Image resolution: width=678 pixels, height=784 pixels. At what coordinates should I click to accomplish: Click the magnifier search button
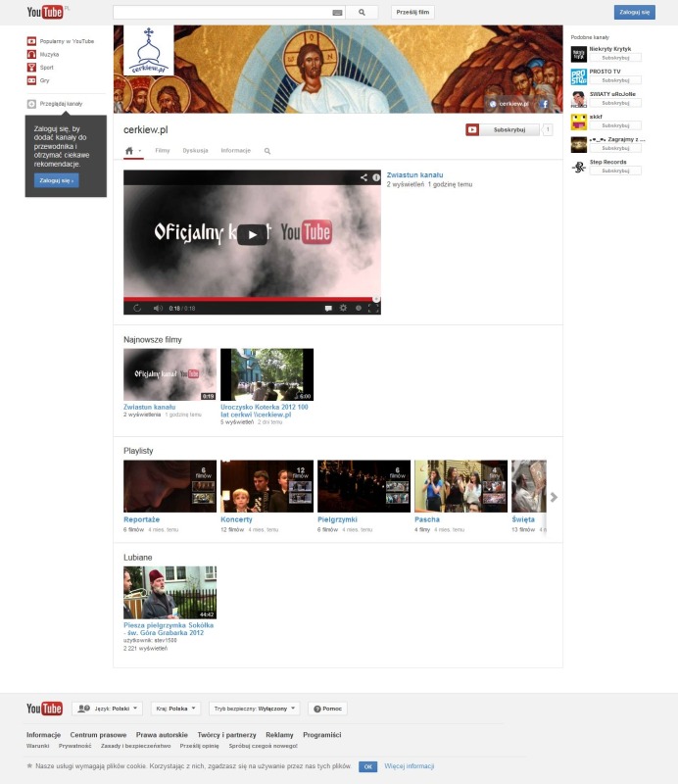362,13
